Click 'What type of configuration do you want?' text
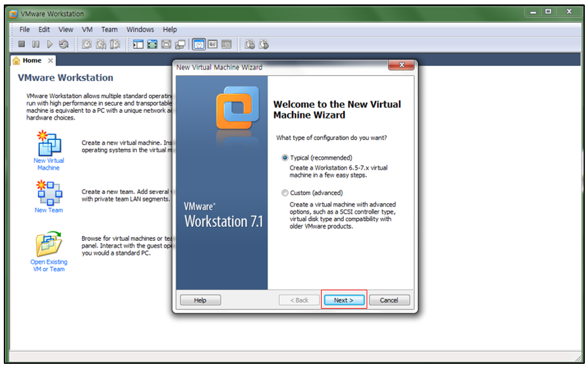This screenshot has height=367, width=588. click(332, 138)
